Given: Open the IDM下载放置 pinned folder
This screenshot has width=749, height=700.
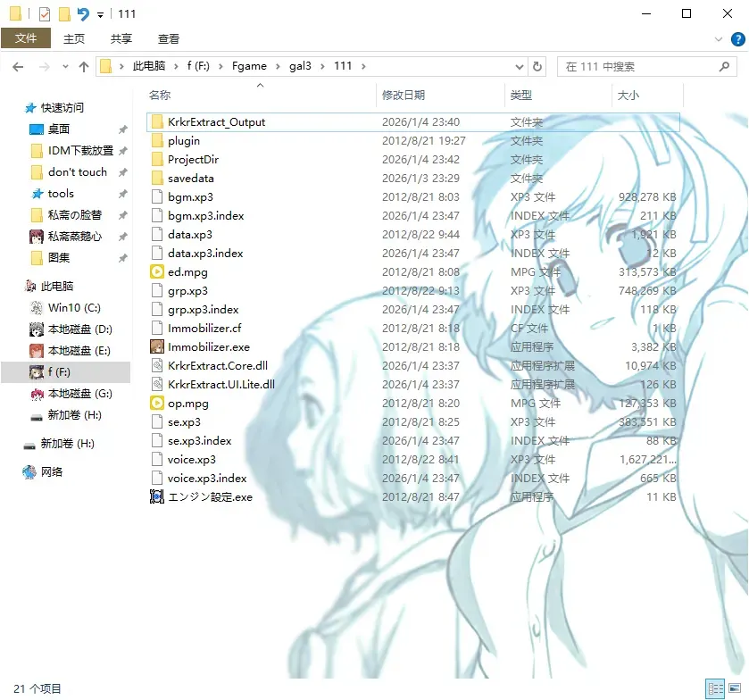Looking at the screenshot, I should (x=80, y=151).
